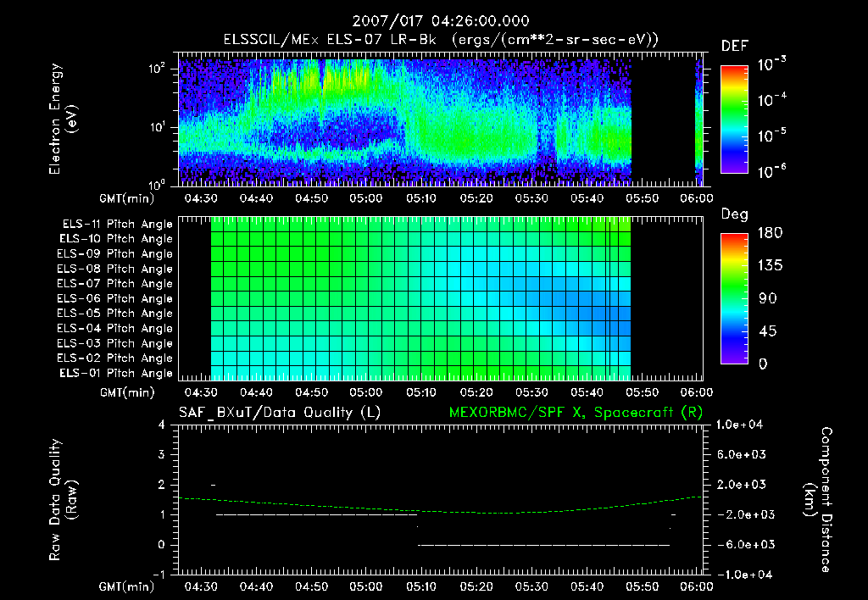The height and width of the screenshot is (600, 868).
Task: Click the 90 tick on the Deg color bar
Action: click(x=768, y=298)
